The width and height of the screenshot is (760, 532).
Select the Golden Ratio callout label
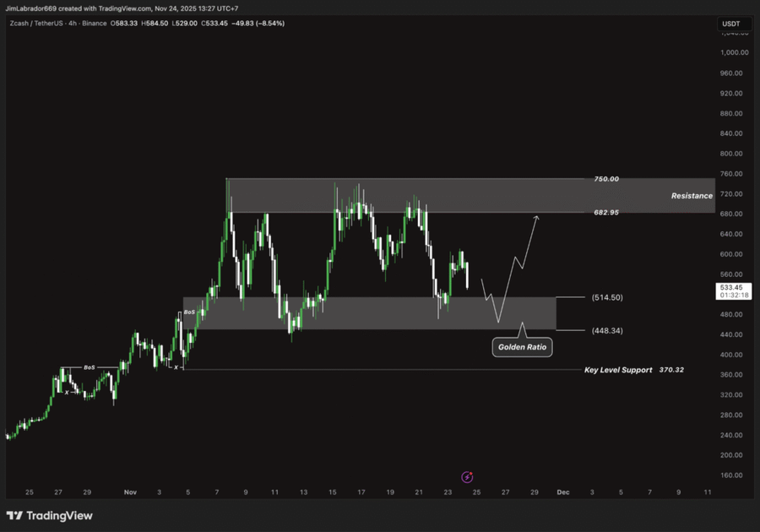click(x=523, y=346)
